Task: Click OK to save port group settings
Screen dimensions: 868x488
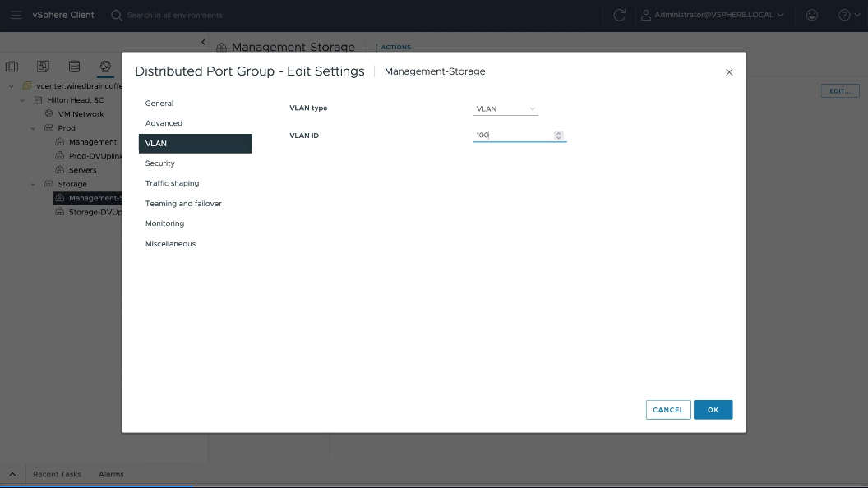Action: coord(713,410)
